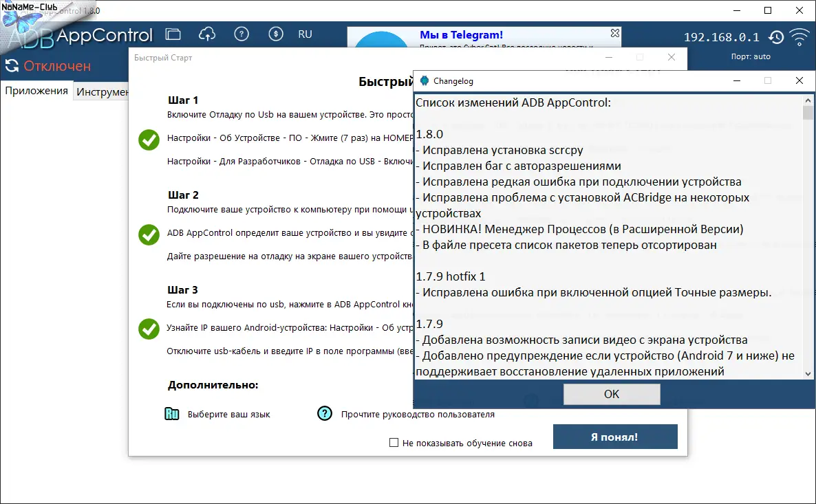Switch to Инструменты tab

click(102, 91)
